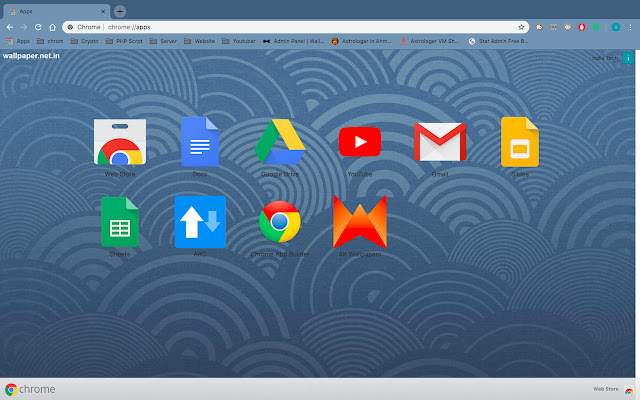The height and width of the screenshot is (400, 640).
Task: Click the green circular extension icon
Action: [596, 27]
